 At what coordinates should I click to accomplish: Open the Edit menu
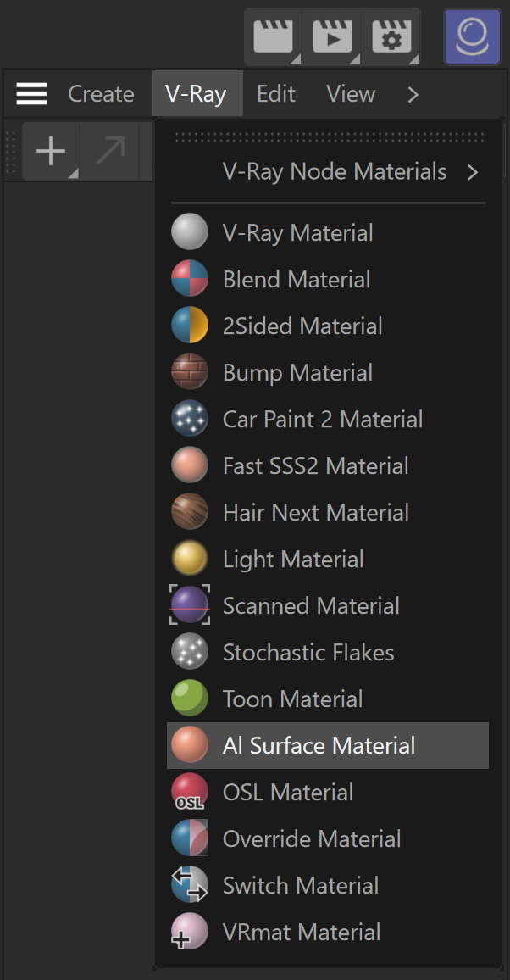pos(276,94)
